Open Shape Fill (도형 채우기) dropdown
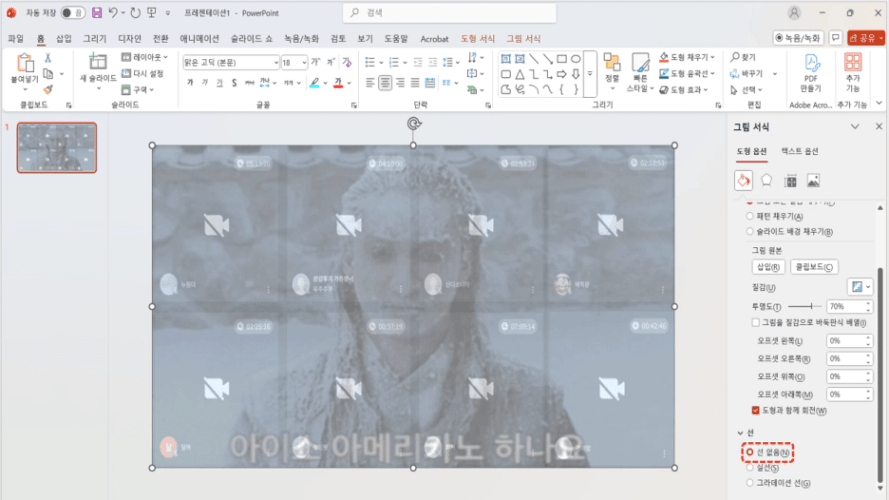889x500 pixels. (687, 57)
